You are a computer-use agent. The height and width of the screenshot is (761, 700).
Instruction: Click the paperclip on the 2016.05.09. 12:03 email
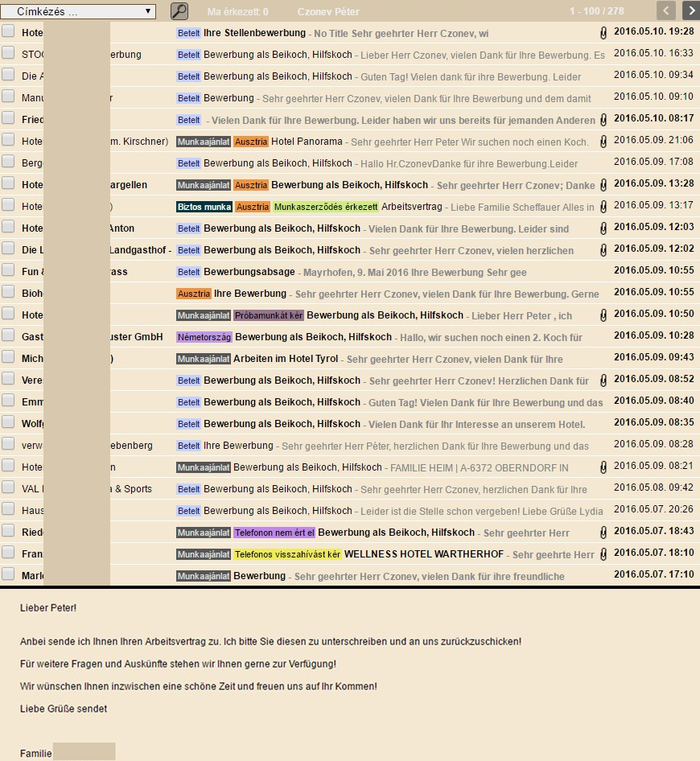pos(603,228)
